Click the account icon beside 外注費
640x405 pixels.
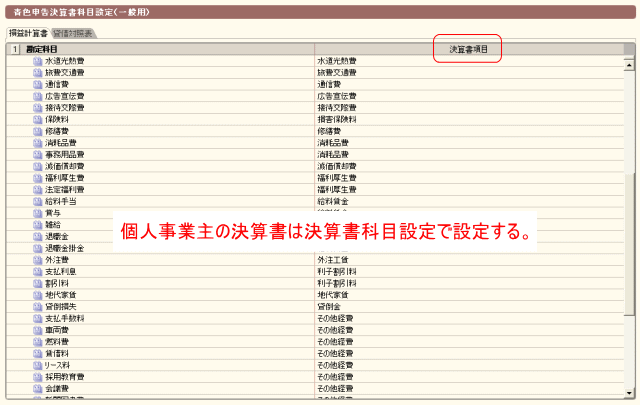(x=38, y=260)
